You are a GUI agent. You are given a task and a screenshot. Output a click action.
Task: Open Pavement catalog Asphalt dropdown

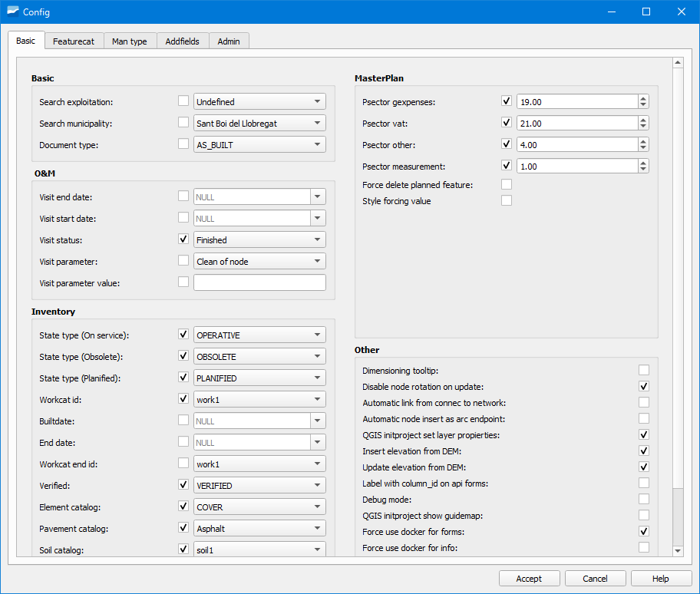click(x=259, y=528)
